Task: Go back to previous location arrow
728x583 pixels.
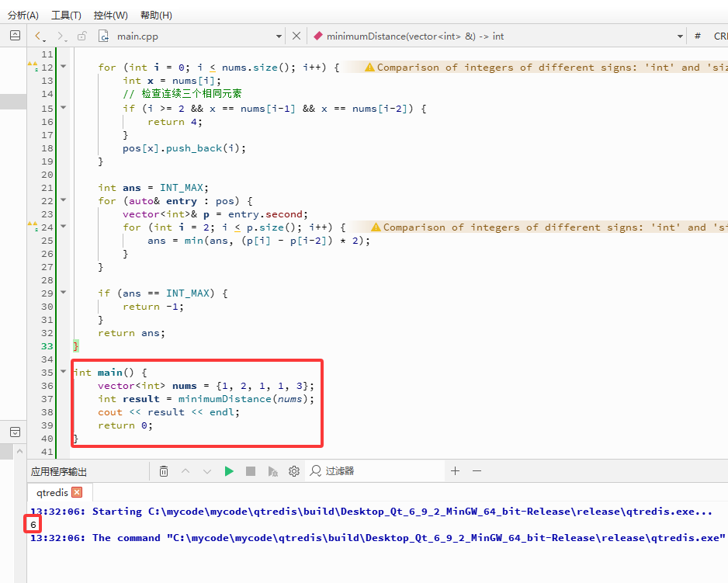Action: (x=40, y=36)
